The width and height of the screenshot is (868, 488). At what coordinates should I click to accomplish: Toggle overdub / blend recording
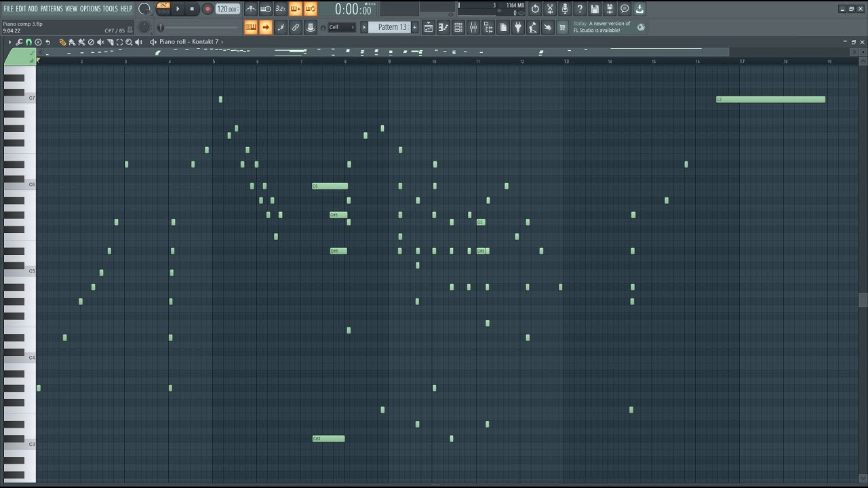[296, 9]
